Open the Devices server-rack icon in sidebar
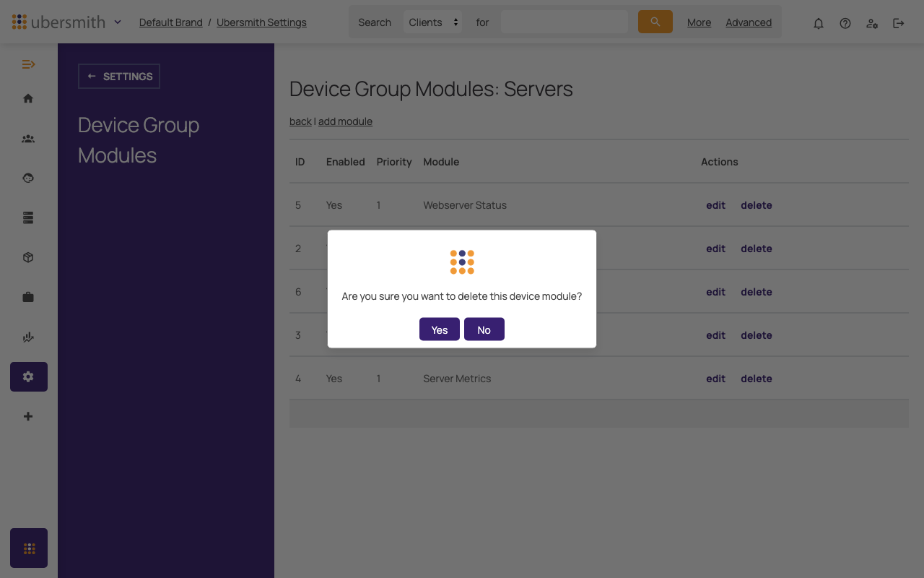The height and width of the screenshot is (578, 924). 28,217
